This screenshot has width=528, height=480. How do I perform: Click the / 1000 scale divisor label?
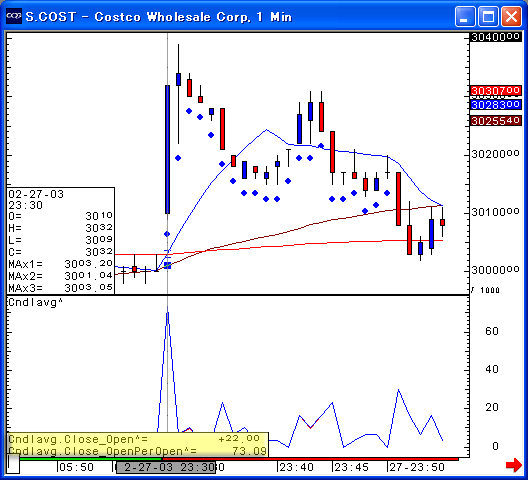(485, 290)
